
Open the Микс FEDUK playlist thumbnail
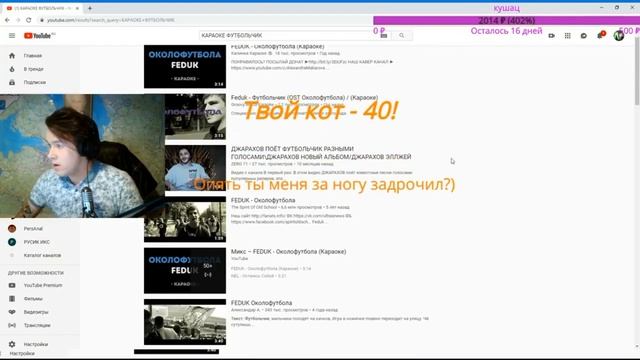click(x=185, y=271)
